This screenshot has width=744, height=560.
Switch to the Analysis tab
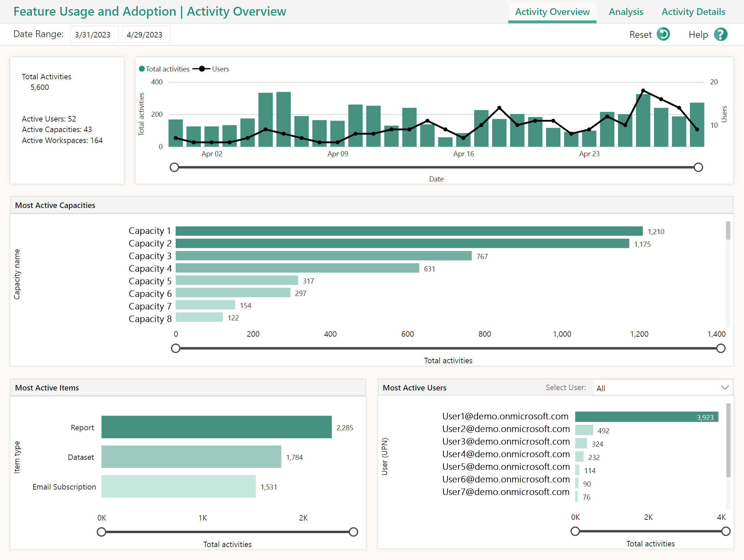tap(624, 11)
